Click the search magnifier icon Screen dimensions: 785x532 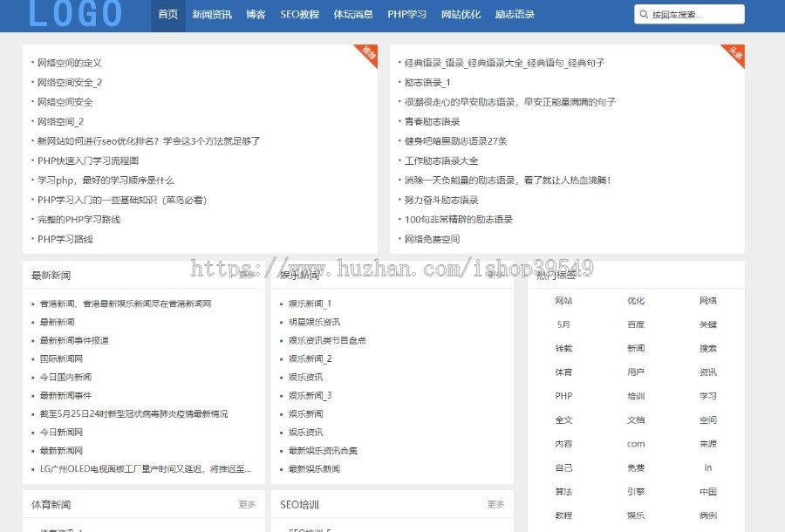pyautogui.click(x=644, y=15)
